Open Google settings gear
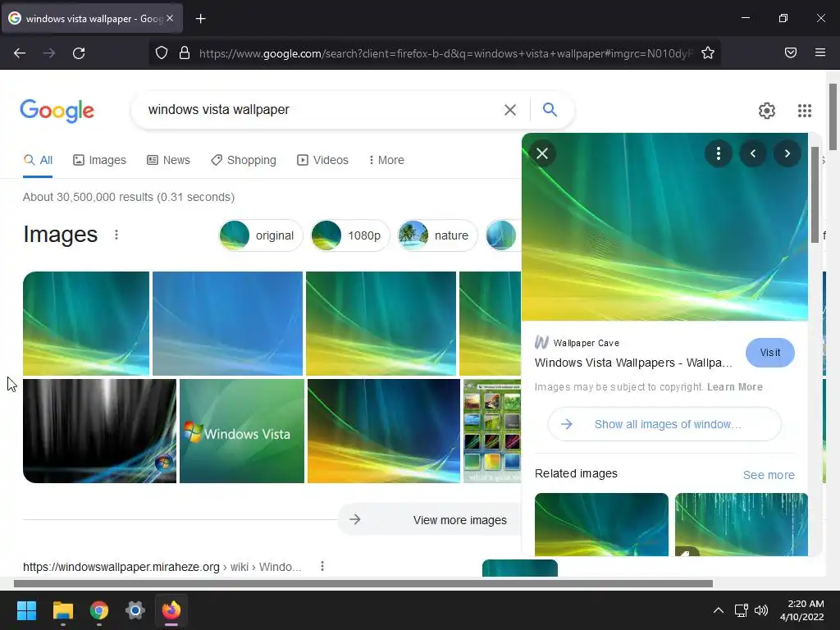 click(767, 111)
